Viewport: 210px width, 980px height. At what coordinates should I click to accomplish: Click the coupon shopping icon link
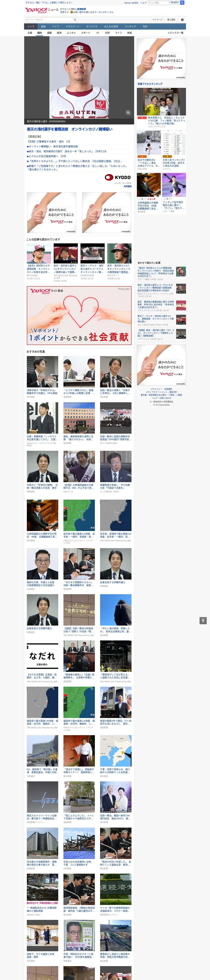coord(92,12)
